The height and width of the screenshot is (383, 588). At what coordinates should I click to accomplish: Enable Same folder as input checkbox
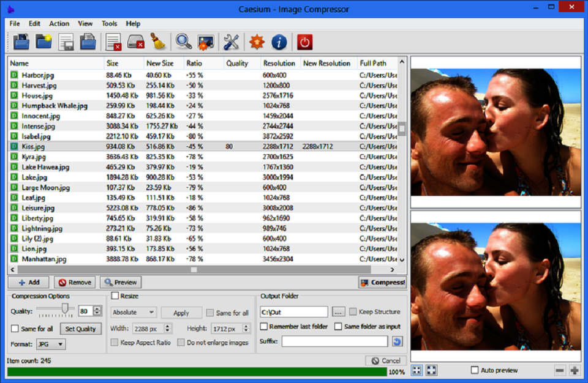[x=338, y=327]
